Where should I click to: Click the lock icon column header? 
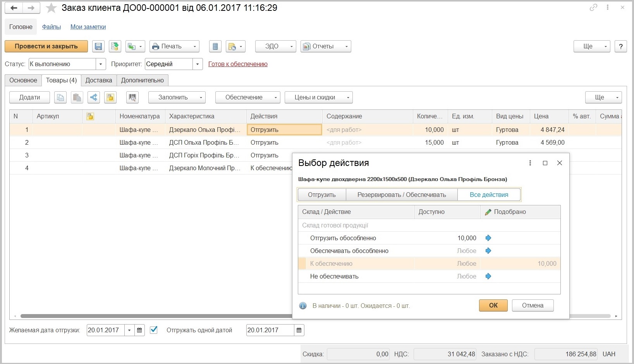click(90, 116)
